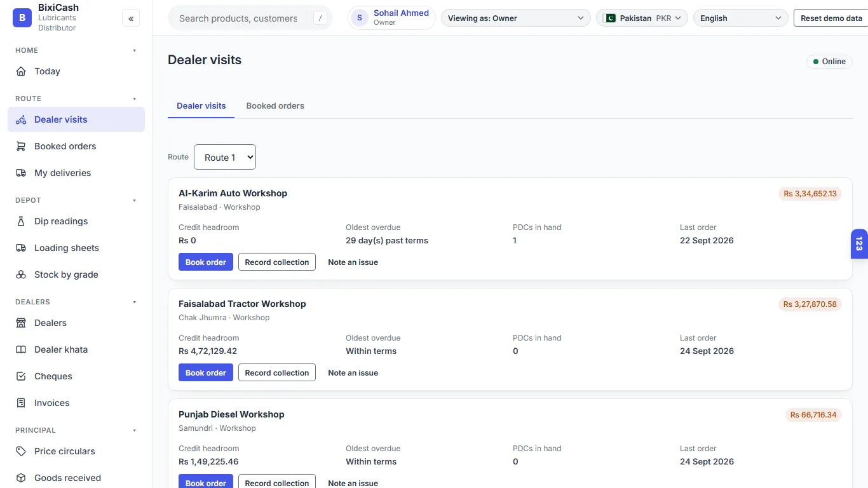Note an issue for Faisalabad Tractor Workshop

353,372
